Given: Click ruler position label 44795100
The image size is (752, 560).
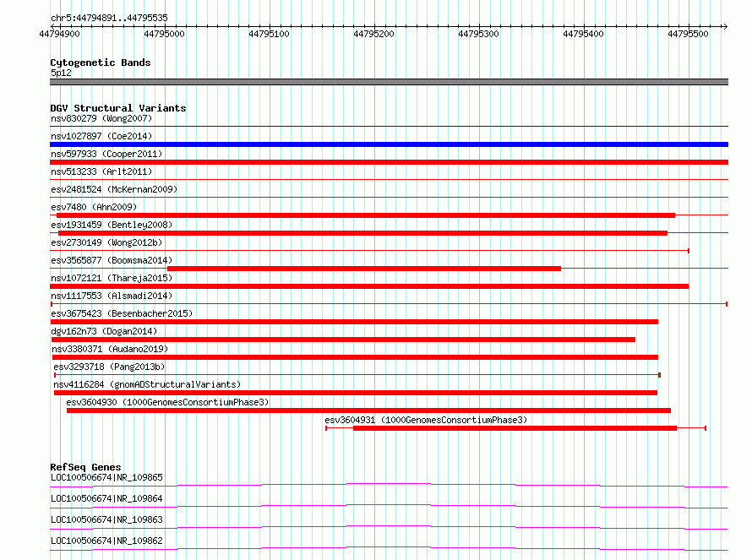Looking at the screenshot, I should [x=269, y=34].
